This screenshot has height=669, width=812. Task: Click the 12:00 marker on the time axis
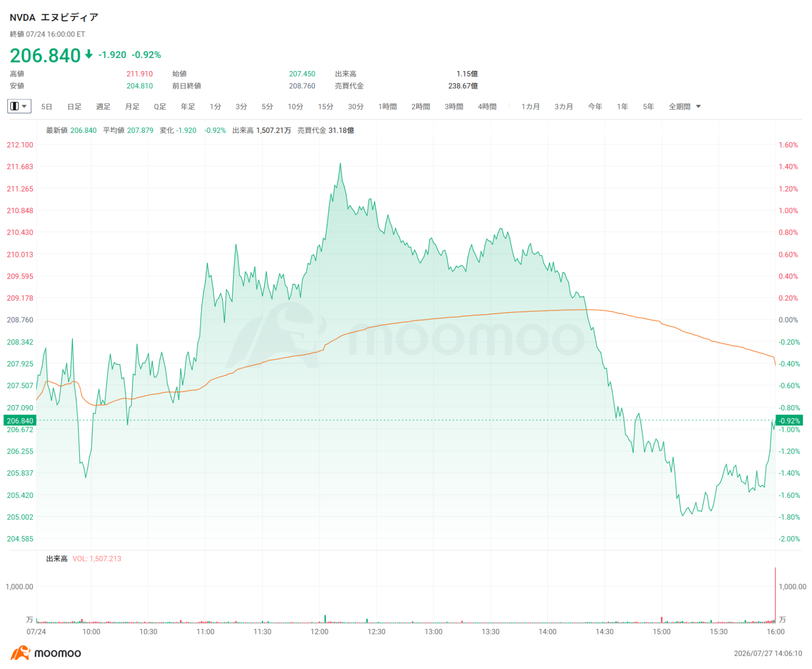(x=319, y=631)
